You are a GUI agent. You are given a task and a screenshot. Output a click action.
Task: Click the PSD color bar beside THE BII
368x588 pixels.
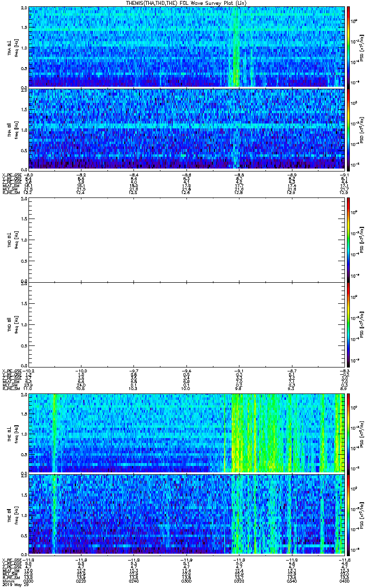click(348, 514)
